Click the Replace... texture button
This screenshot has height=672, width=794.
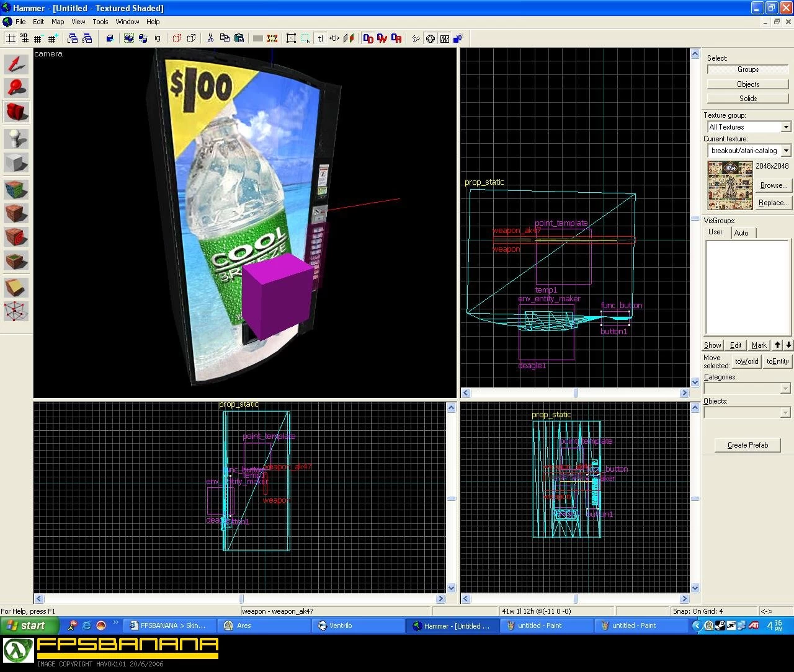pos(774,203)
